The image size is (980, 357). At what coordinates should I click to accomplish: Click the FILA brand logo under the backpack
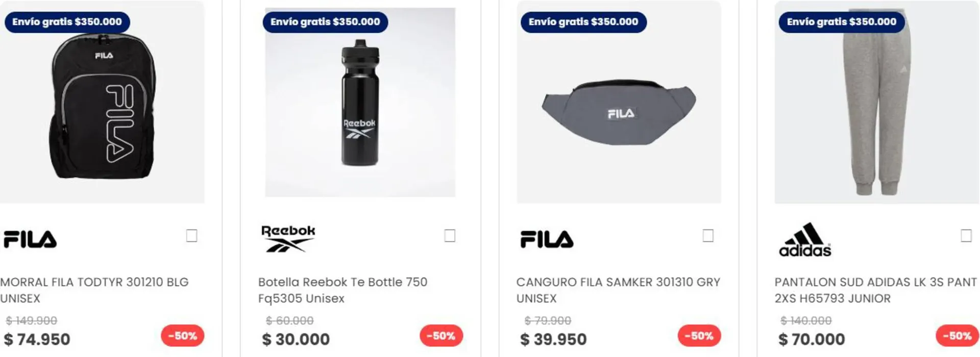click(30, 239)
